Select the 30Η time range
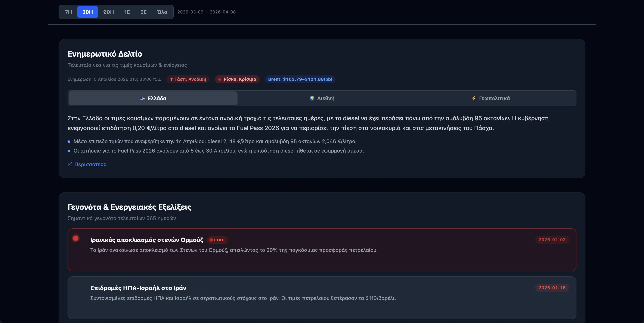 click(87, 12)
